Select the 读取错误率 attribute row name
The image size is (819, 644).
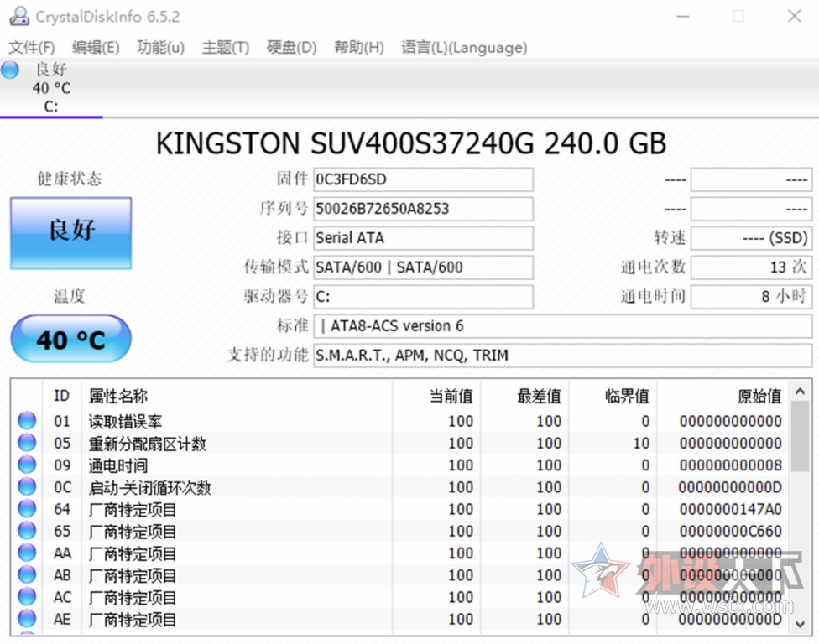125,421
